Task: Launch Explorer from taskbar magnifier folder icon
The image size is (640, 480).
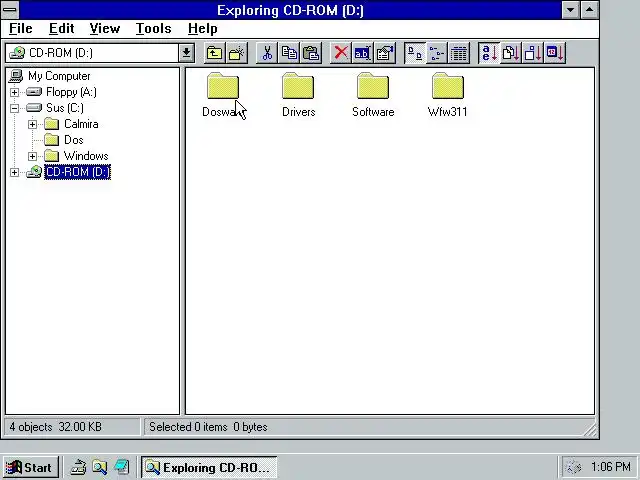Action: tap(100, 467)
